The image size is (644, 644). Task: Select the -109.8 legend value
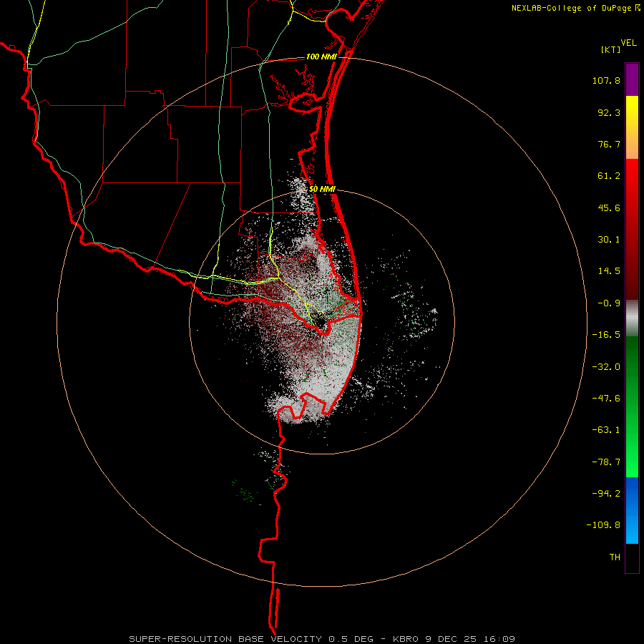(x=603, y=525)
